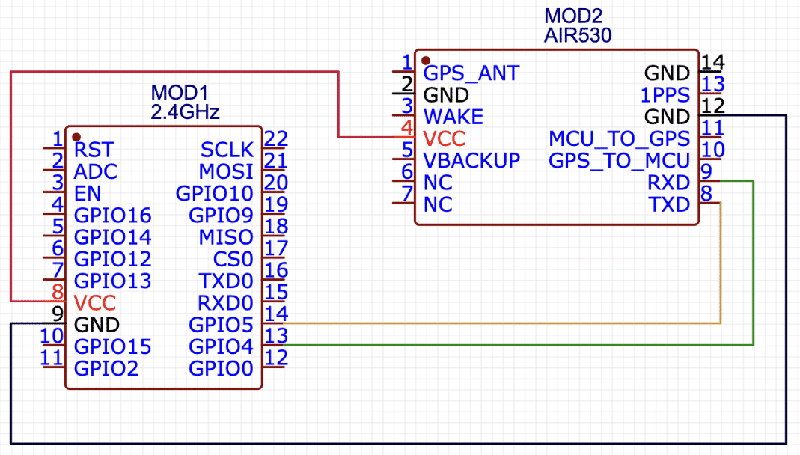
Task: Select the VBACKUP pin on AIR530
Action: [471, 161]
